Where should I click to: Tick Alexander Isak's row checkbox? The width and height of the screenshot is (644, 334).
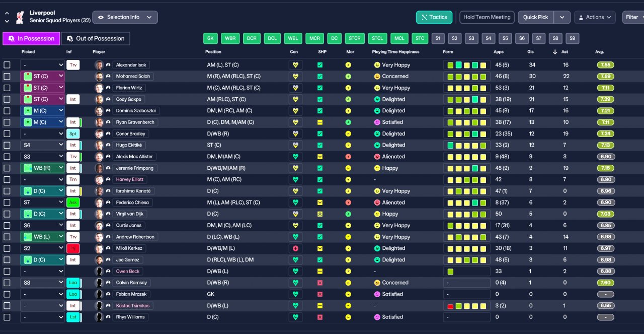(x=7, y=65)
